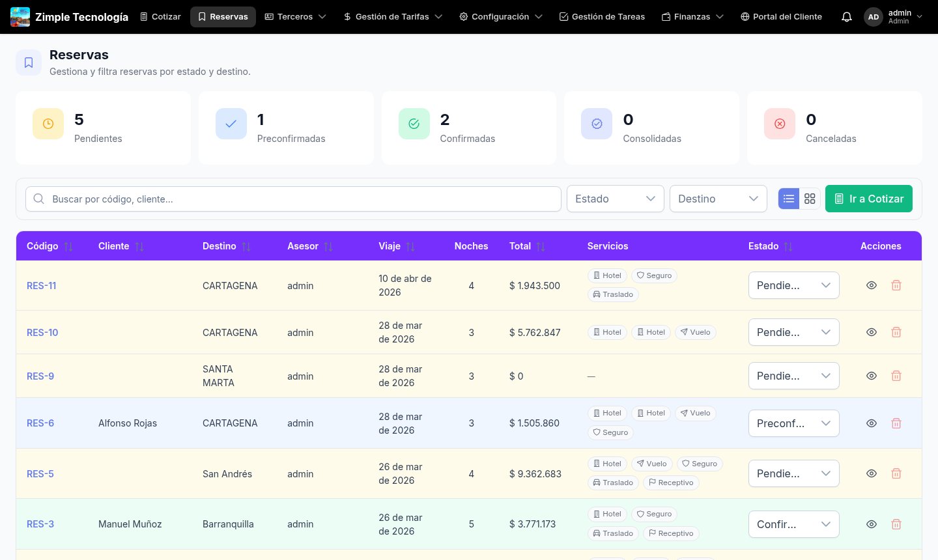938x560 pixels.
Task: Select the Pendientes clock status icon
Action: (x=48, y=123)
